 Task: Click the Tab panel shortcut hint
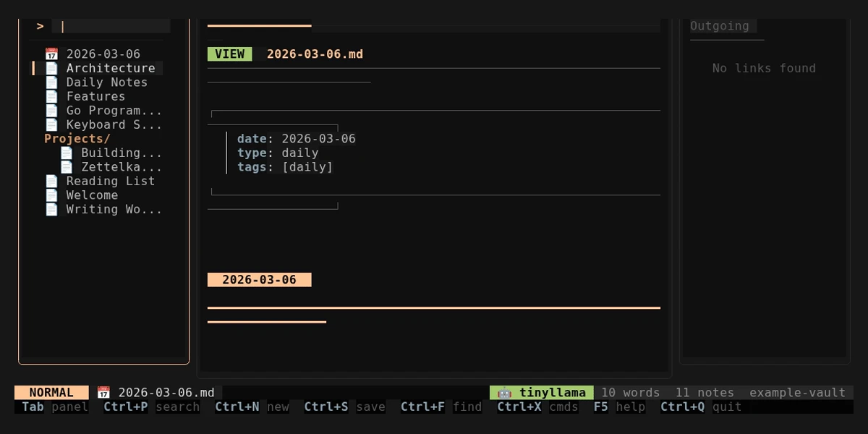click(55, 407)
